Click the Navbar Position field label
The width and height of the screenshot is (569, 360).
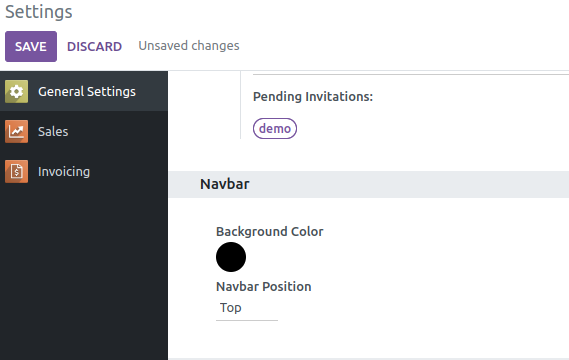click(x=263, y=287)
